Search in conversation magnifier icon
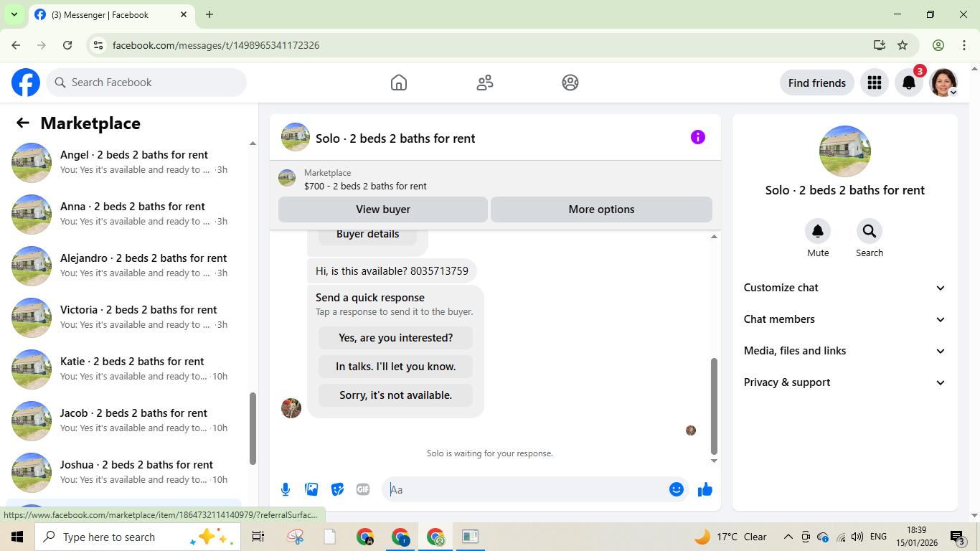Screen dimensions: 980x551 click(870, 231)
